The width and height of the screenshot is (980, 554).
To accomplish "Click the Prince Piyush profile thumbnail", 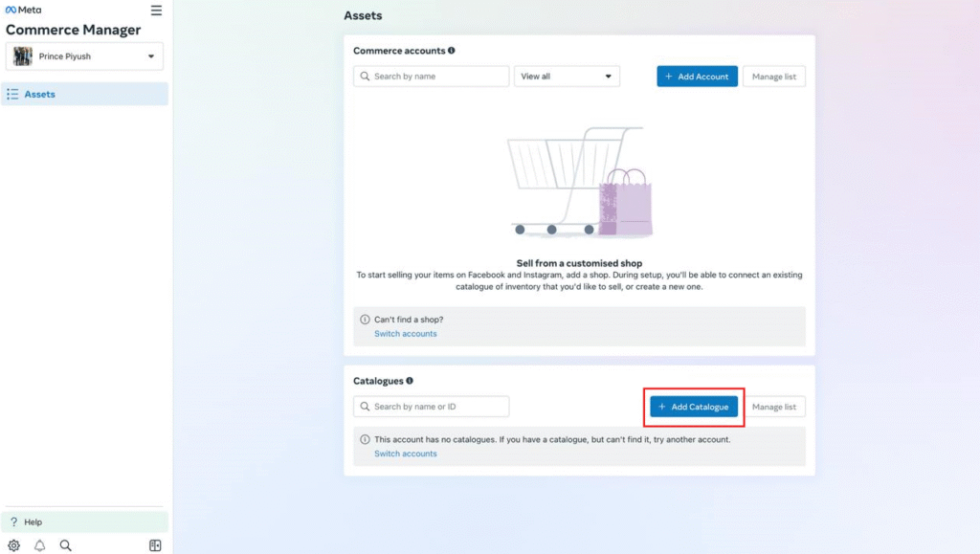I will click(22, 56).
